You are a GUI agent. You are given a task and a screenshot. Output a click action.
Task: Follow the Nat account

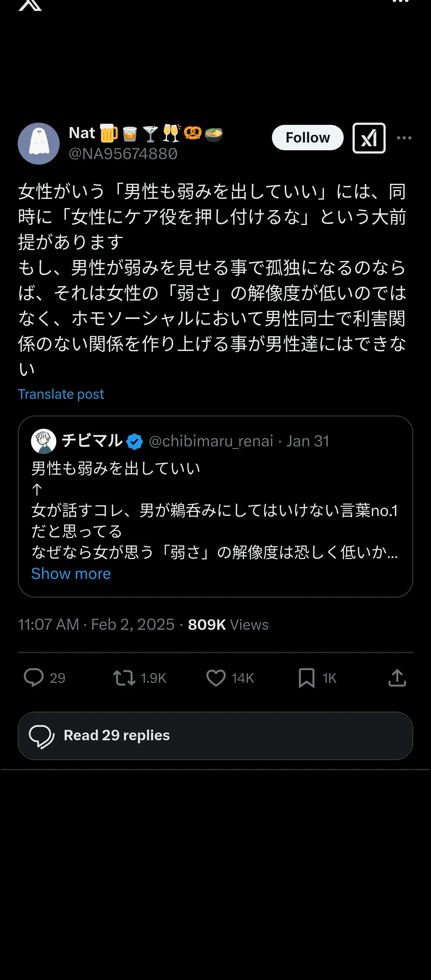click(307, 137)
